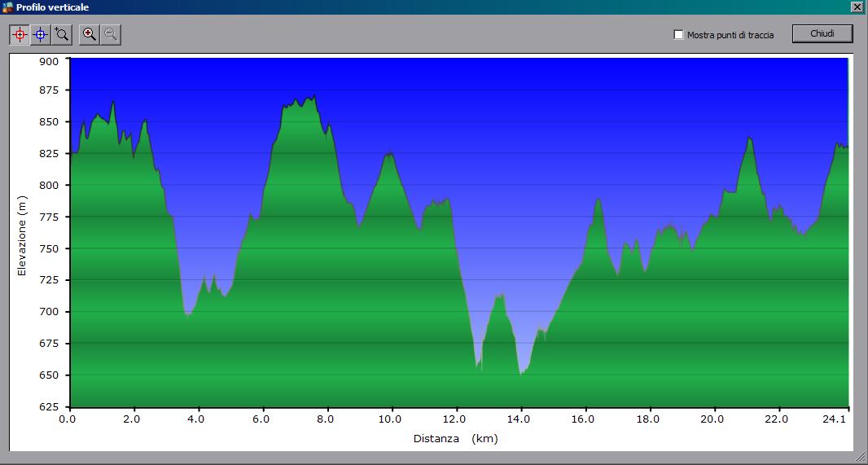Click the window resize grip corner
This screenshot has height=465, width=868.
pyautogui.click(x=859, y=456)
